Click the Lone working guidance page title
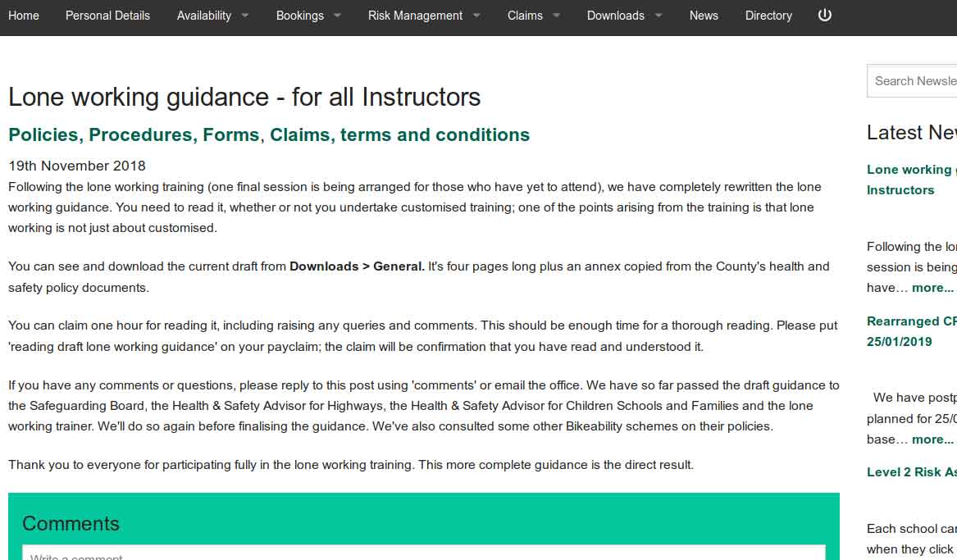Viewport: 957px width, 560px height. (244, 97)
